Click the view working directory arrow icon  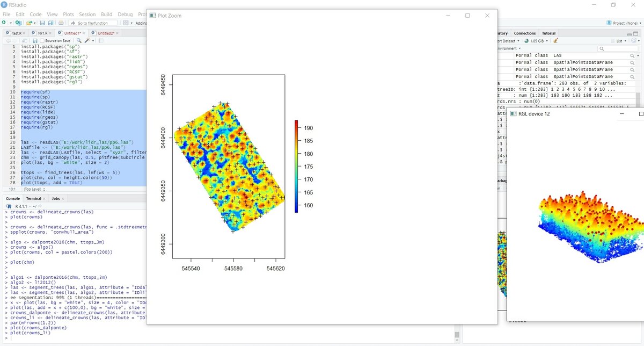pyautogui.click(x=39, y=206)
